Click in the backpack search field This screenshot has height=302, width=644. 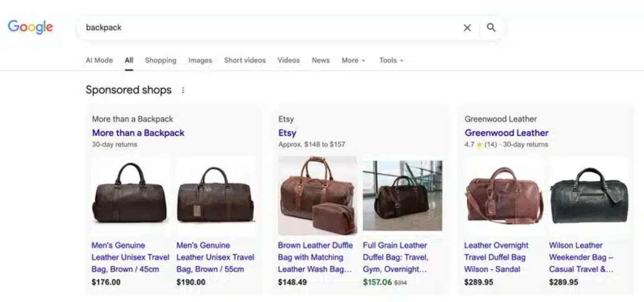[270, 28]
